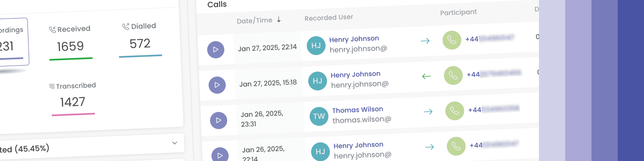Click green phone icon in Jan 27 22:14 row
The height and width of the screenshot is (161, 644).
click(452, 40)
